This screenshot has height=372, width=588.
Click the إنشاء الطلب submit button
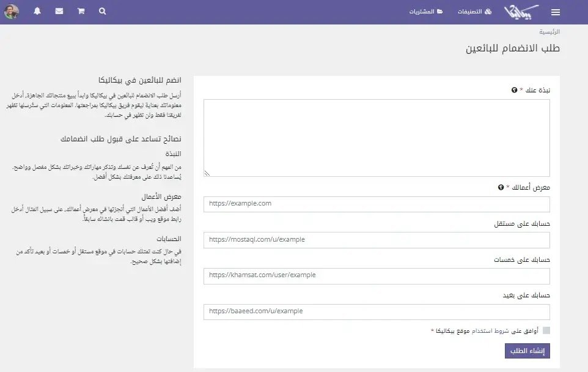[527, 351]
